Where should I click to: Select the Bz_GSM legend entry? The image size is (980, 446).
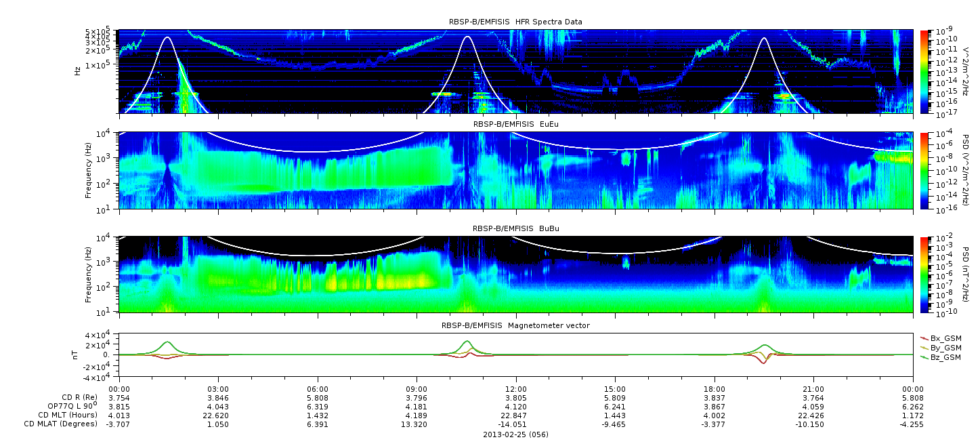click(941, 357)
